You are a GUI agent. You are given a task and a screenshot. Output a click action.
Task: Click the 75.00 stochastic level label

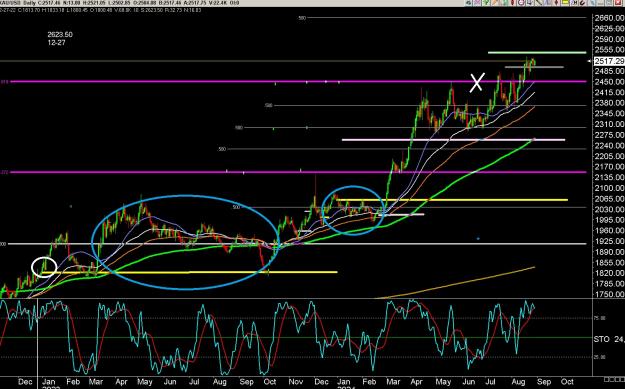600,318
